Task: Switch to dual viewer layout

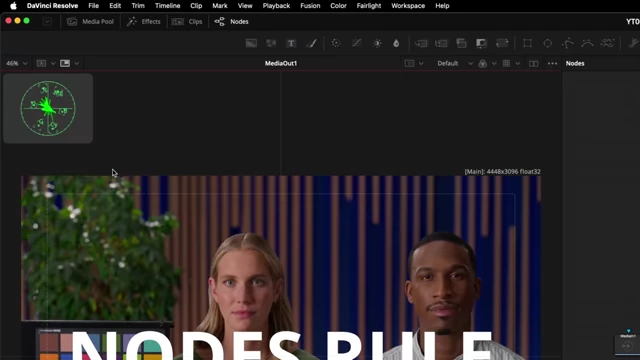Action: point(533,63)
